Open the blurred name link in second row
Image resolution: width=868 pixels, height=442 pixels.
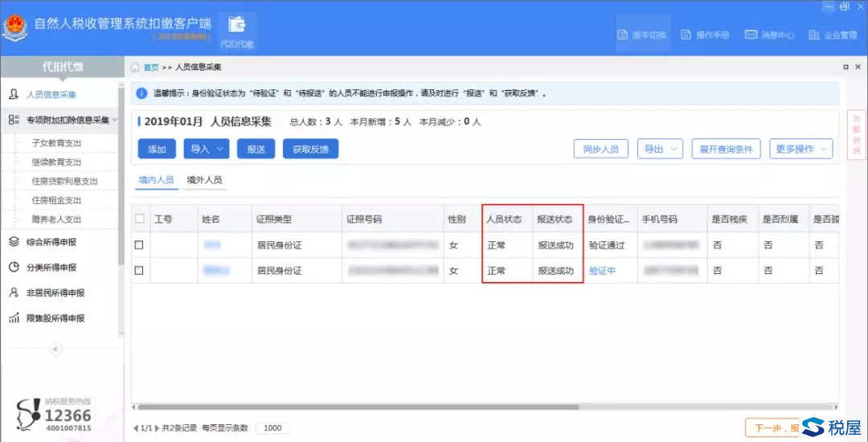point(216,271)
